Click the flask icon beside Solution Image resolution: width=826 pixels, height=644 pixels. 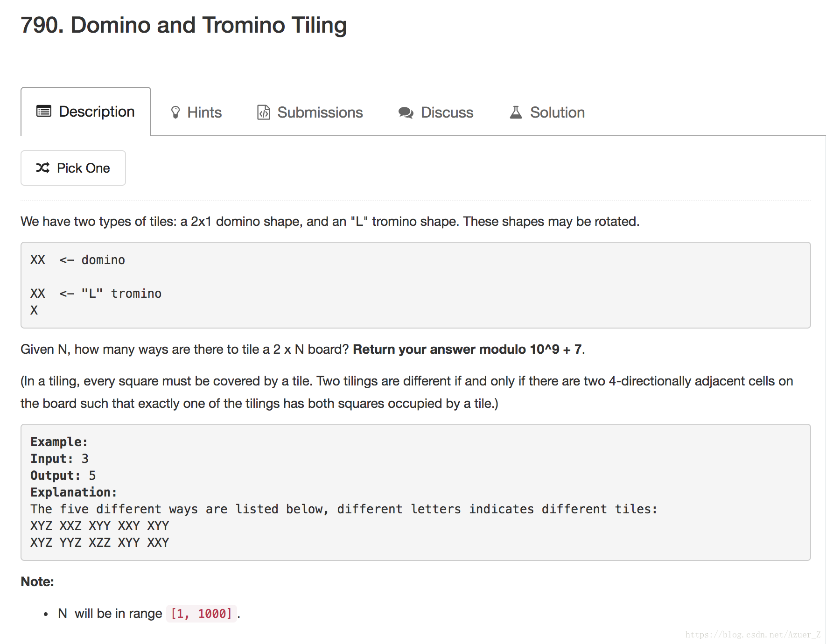515,112
